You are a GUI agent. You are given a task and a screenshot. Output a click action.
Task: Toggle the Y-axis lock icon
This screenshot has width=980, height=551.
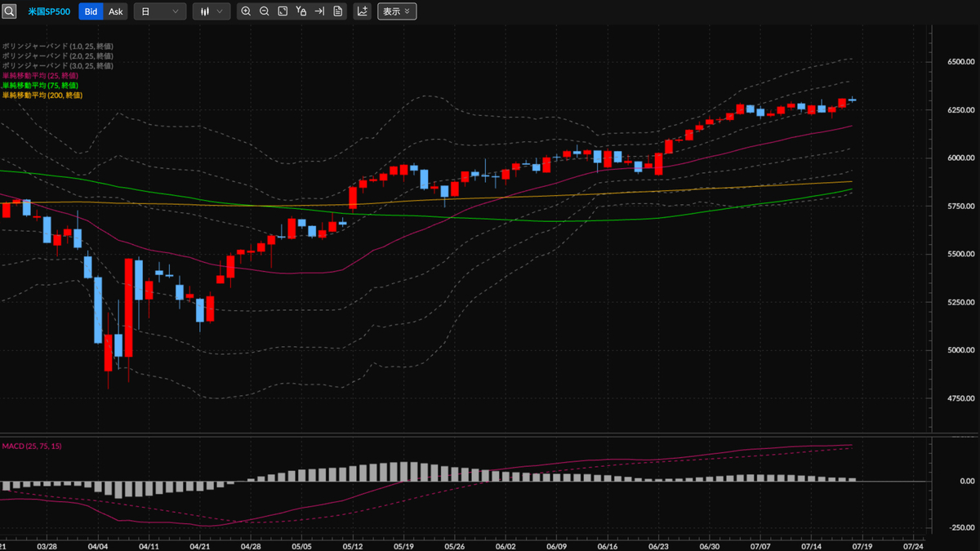pos(301,11)
